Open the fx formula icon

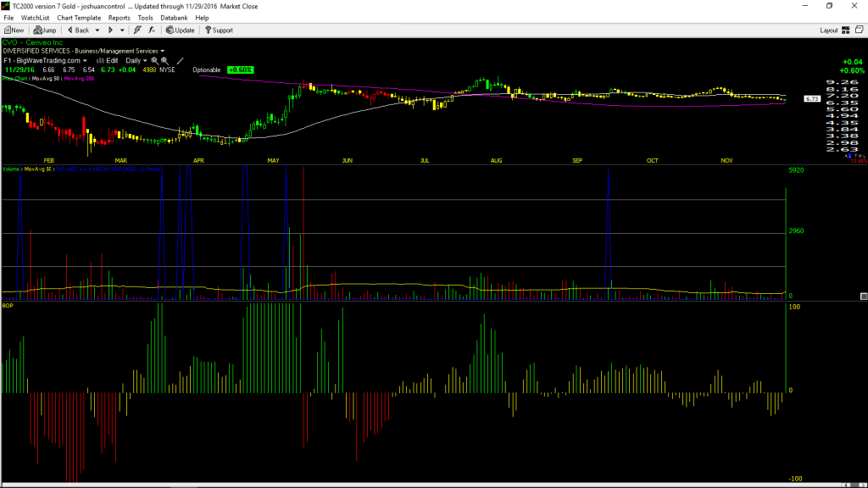tap(153, 30)
